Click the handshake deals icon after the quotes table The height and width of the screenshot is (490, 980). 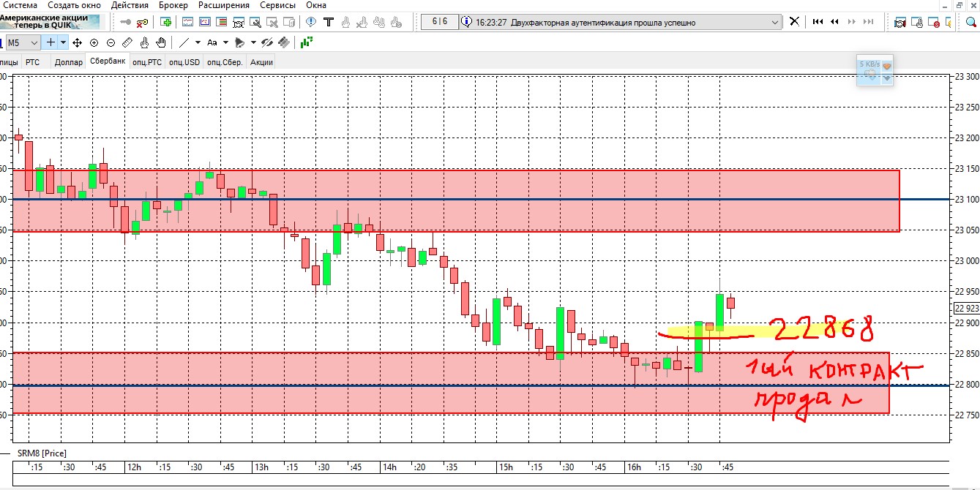click(238, 23)
